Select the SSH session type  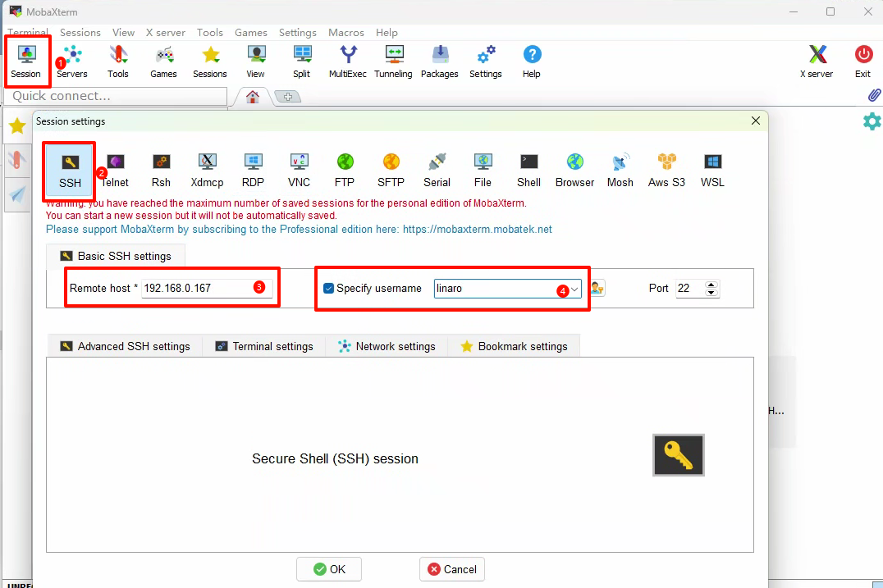coord(70,171)
